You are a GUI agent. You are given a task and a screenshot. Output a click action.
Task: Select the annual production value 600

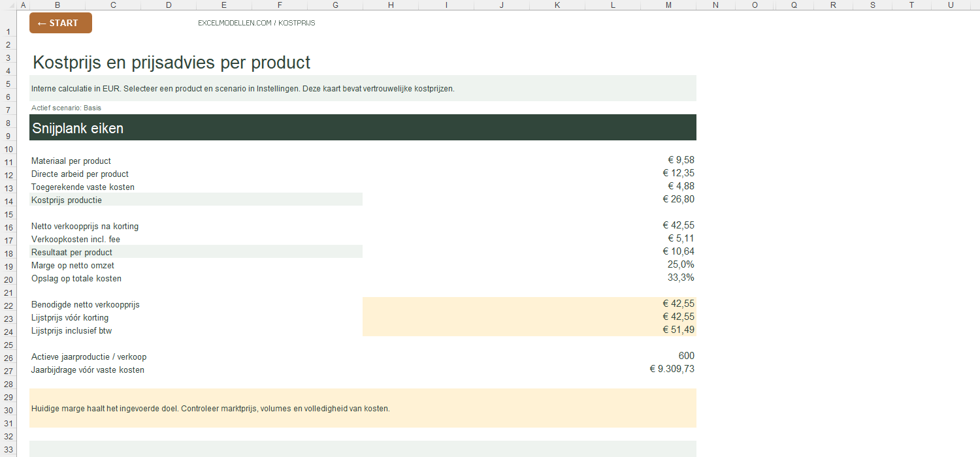(686, 356)
